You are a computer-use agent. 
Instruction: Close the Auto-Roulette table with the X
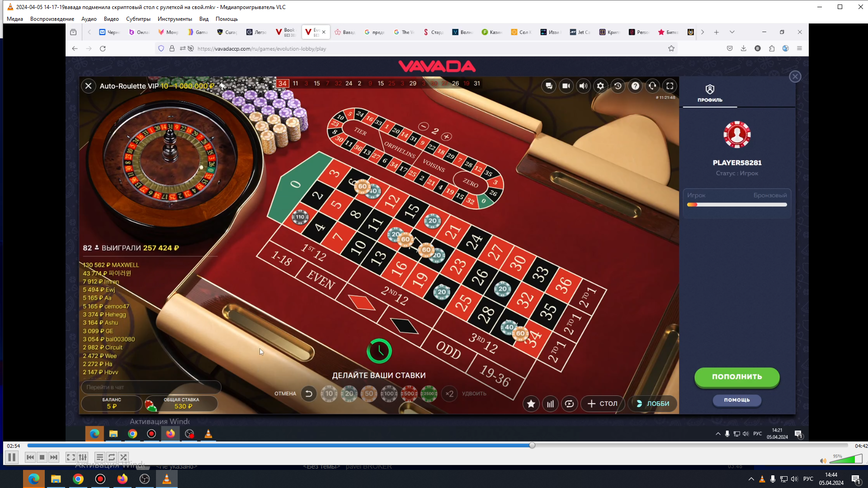[x=89, y=86]
